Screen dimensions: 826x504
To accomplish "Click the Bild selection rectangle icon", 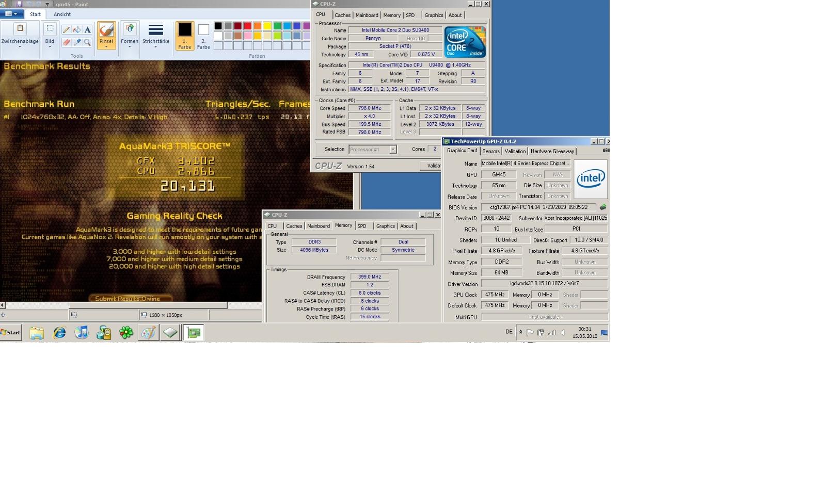I will pyautogui.click(x=50, y=28).
